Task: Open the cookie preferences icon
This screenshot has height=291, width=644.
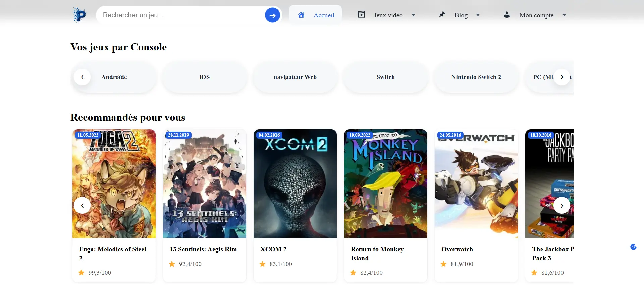Action: coord(633,247)
